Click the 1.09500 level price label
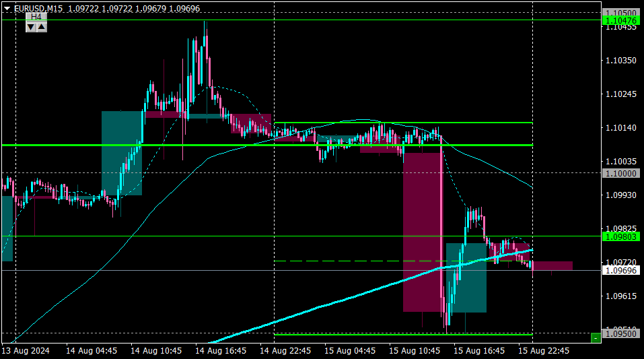The width and height of the screenshot is (644, 359). [621, 333]
